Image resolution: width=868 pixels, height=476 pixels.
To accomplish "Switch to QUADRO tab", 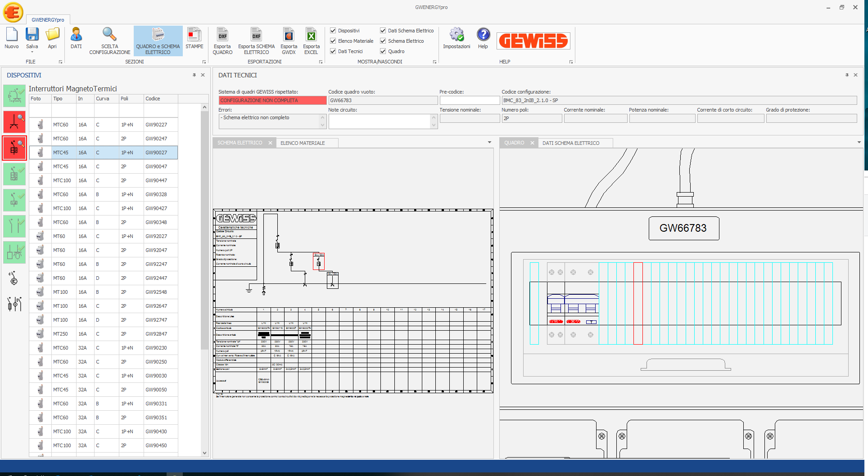I will tap(514, 143).
